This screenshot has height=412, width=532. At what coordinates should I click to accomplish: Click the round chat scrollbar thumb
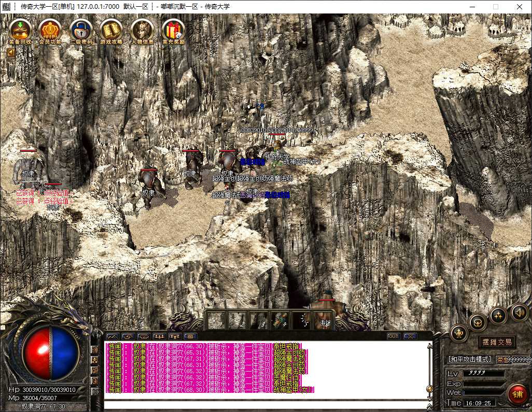(429, 389)
